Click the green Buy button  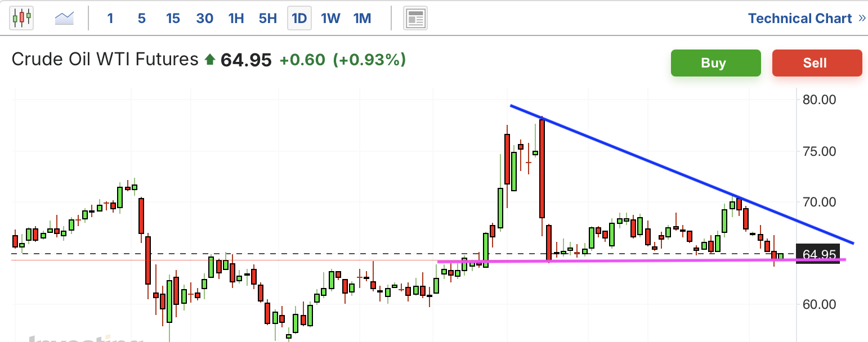point(715,63)
